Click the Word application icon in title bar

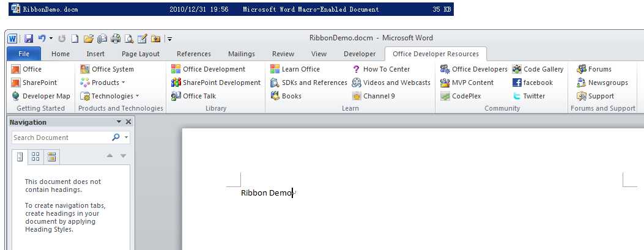point(12,39)
